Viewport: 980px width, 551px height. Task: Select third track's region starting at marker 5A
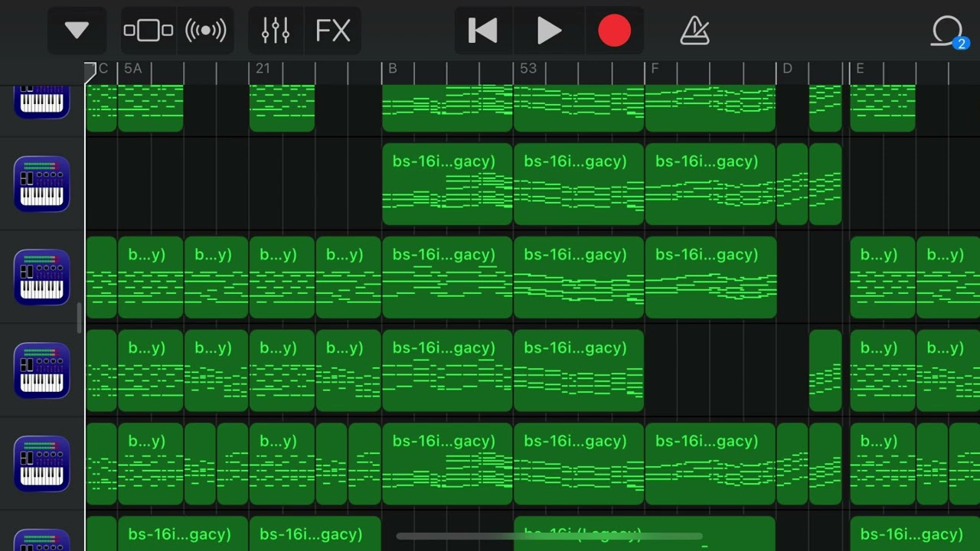(151, 277)
